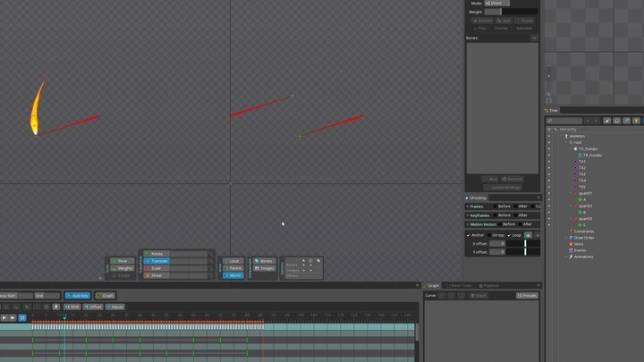Toggle the Loop checkbox in Ghosting
Screen dimensions: 644x362
pos(508,235)
